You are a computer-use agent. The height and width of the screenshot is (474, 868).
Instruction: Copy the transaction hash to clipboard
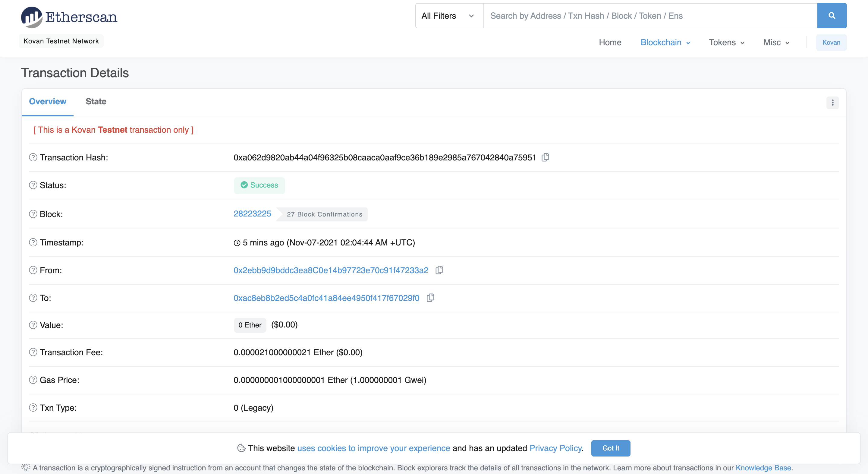pos(545,157)
